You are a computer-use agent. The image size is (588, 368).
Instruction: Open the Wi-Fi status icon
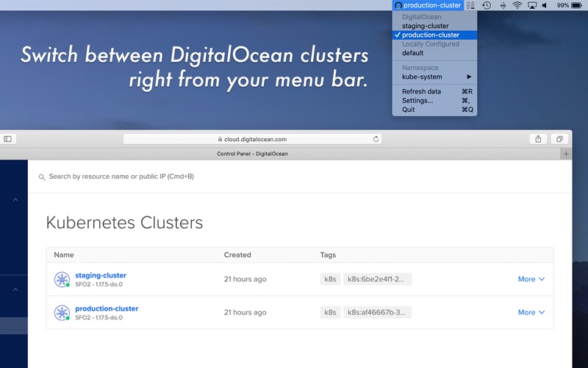point(517,5)
